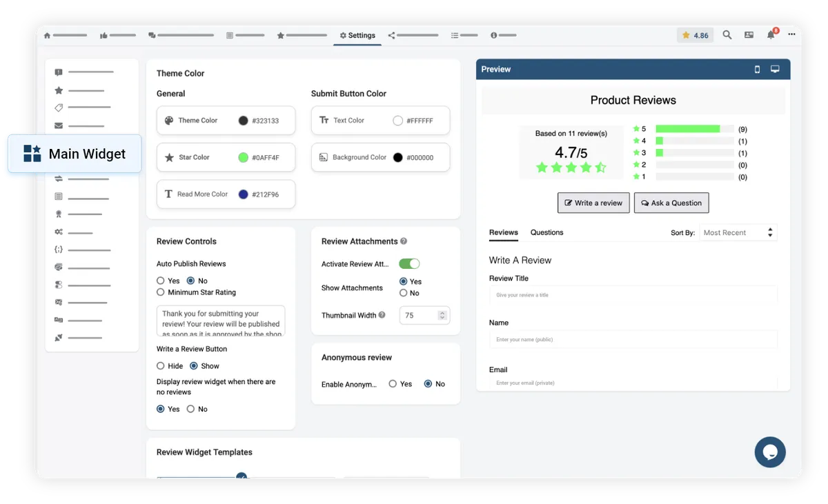828x504 pixels.
Task: Select Yes for Auto Publish Reviews
Action: point(161,281)
